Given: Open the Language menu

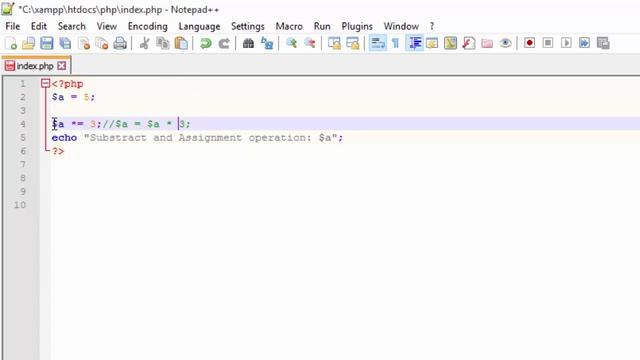Looking at the screenshot, I should (x=199, y=26).
